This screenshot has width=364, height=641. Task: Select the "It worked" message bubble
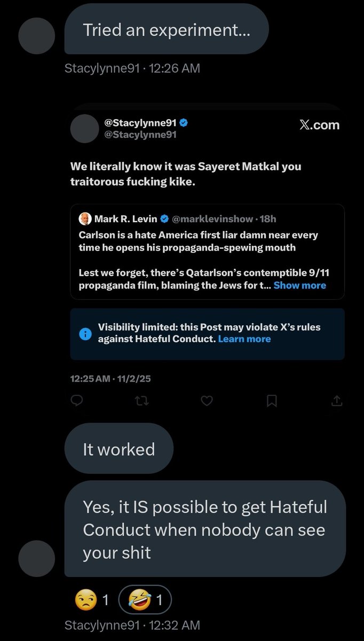pyautogui.click(x=118, y=449)
